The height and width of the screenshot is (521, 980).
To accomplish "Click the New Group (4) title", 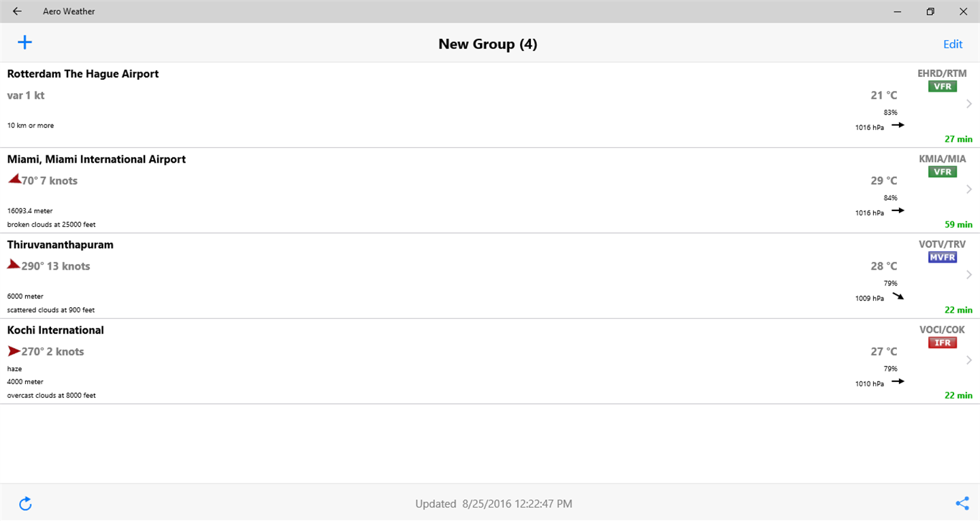I will [487, 44].
